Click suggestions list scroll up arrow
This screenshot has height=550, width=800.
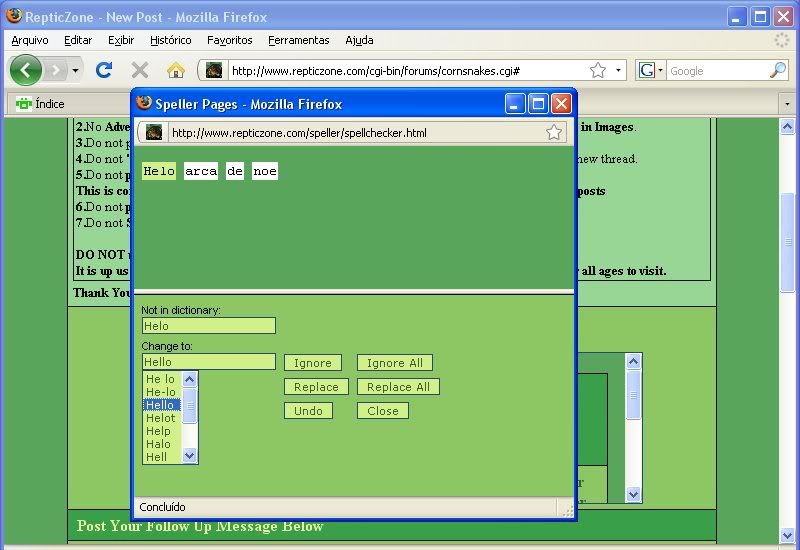(189, 379)
